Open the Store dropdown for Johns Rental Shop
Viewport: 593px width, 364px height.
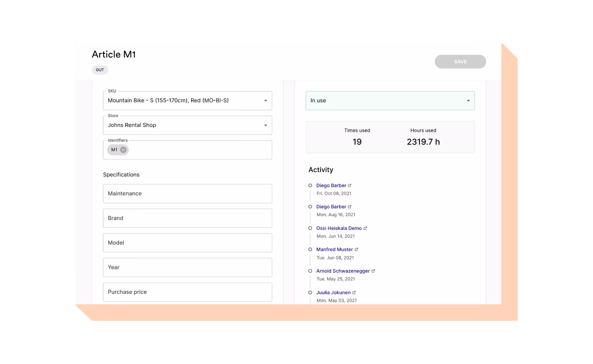(x=265, y=126)
